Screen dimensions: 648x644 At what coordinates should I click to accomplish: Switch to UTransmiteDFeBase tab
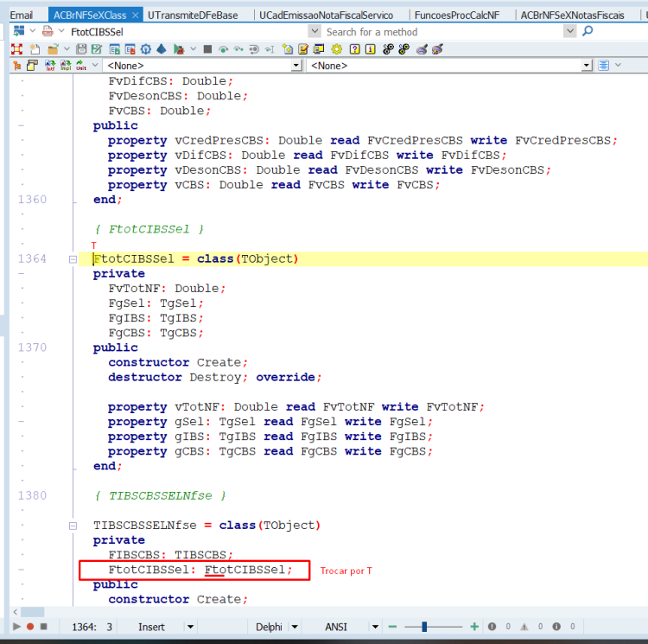pyautogui.click(x=193, y=16)
